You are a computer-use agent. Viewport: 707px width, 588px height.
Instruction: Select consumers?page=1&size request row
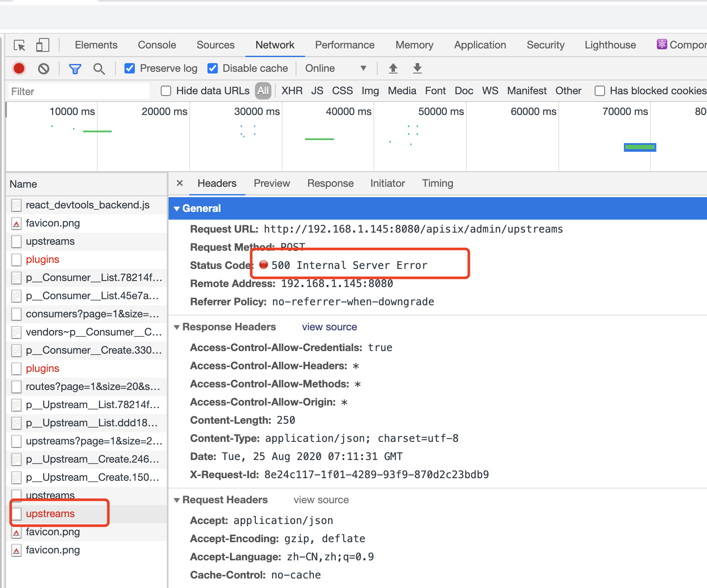[x=86, y=314]
